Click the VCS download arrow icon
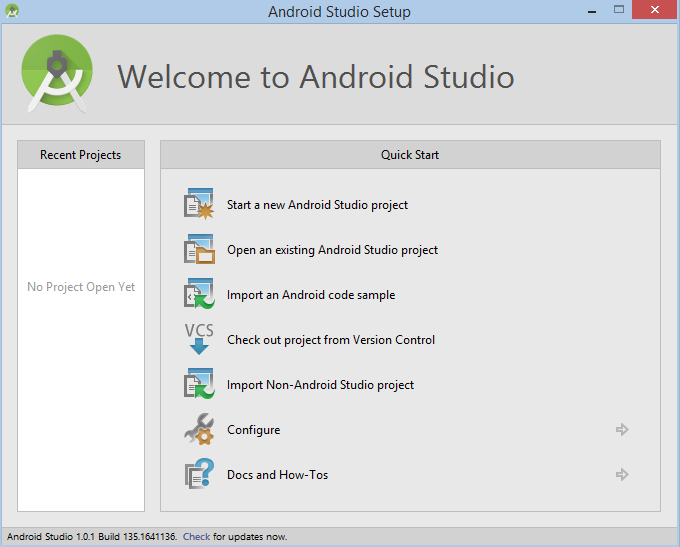680x547 pixels. (x=199, y=339)
